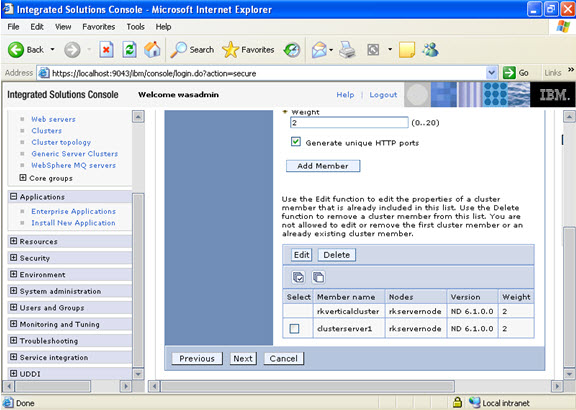Image resolution: width=576 pixels, height=410 pixels.
Task: Open Search with the magnifier icon
Action: pos(179,50)
